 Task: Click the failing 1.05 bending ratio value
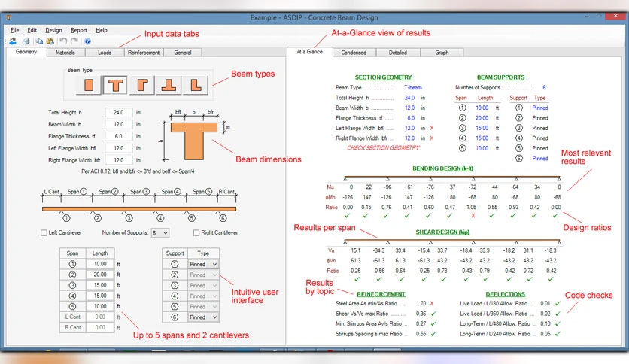click(x=471, y=208)
